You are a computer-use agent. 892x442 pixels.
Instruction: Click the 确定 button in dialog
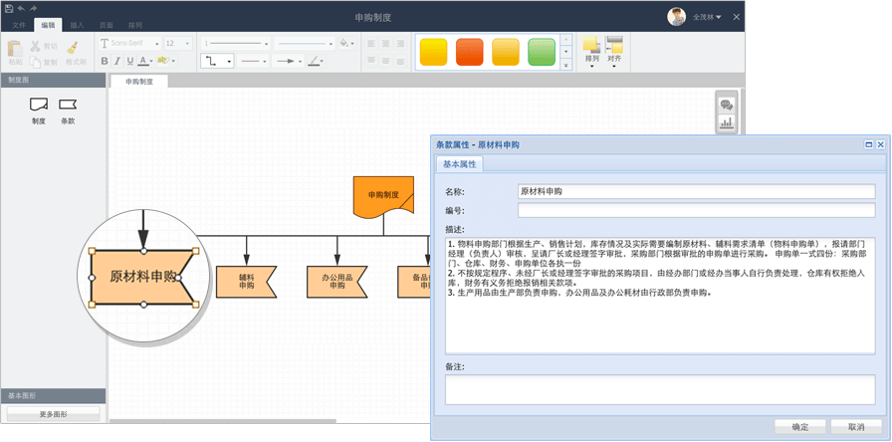pyautogui.click(x=800, y=426)
